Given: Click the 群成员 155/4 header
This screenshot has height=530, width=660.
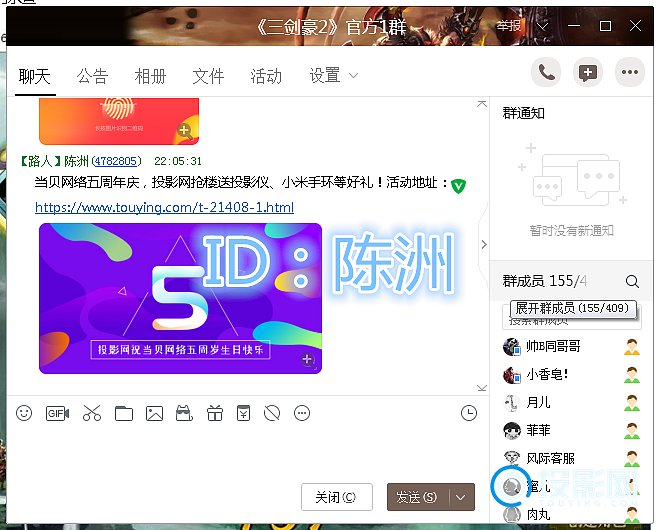Looking at the screenshot, I should click(545, 281).
